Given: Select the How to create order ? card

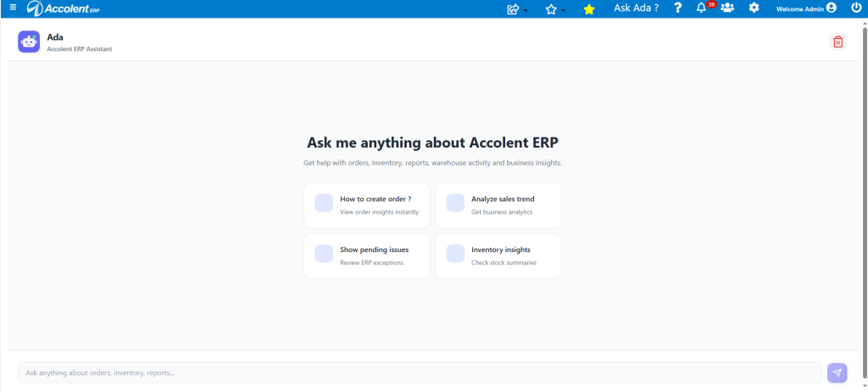Looking at the screenshot, I should coord(367,205).
